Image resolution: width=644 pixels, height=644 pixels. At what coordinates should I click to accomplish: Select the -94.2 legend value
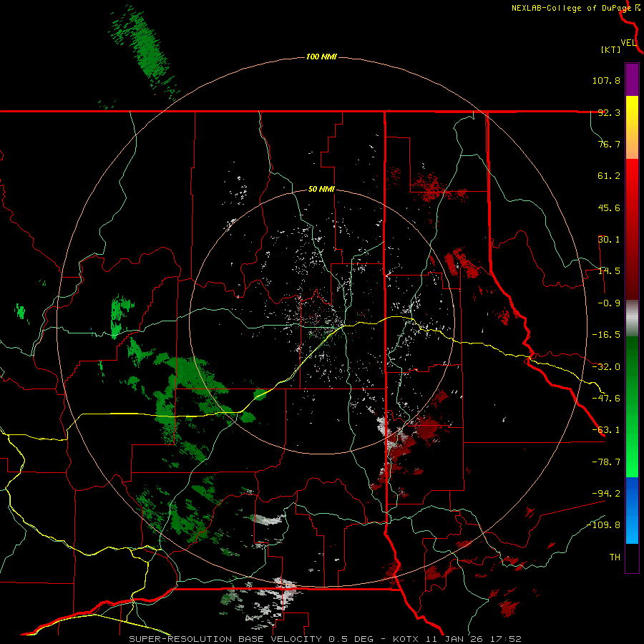[x=606, y=494]
